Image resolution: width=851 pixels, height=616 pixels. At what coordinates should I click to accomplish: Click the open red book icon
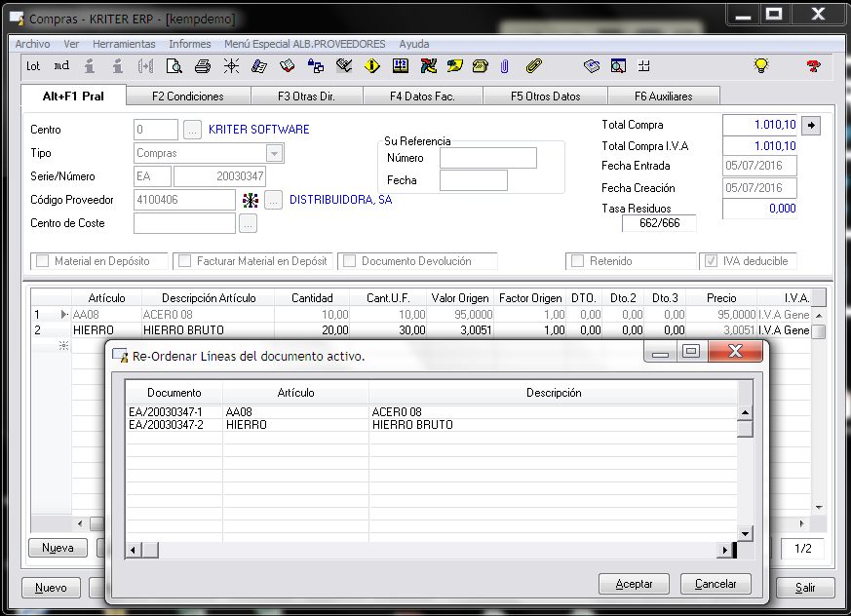click(288, 66)
